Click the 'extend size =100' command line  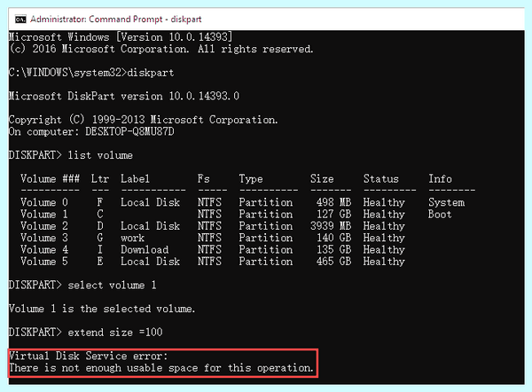click(x=115, y=332)
